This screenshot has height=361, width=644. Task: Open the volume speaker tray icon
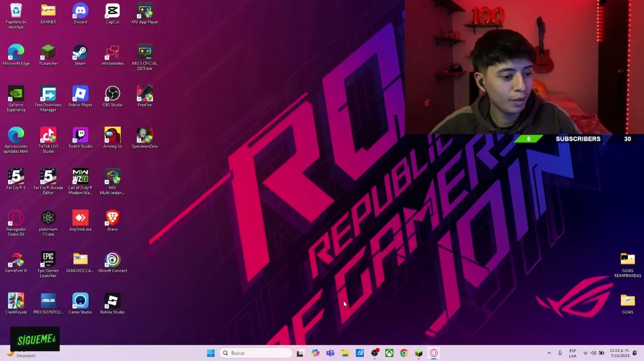click(x=593, y=353)
